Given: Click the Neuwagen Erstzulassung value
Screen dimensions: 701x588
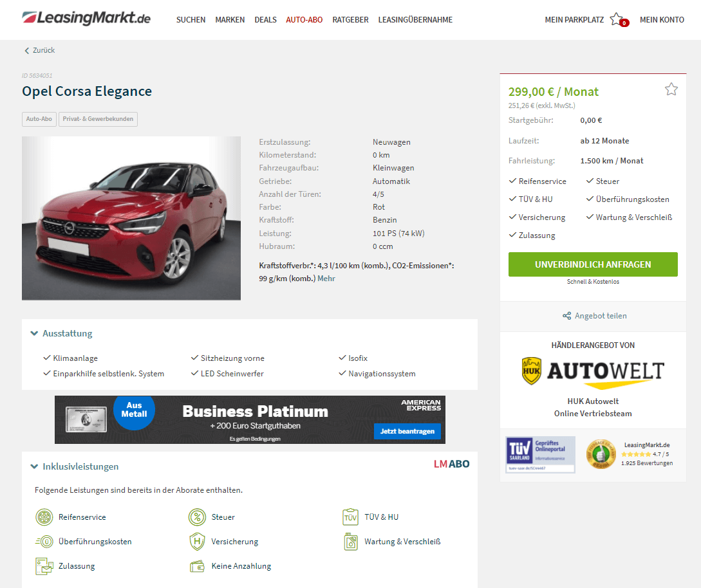Looking at the screenshot, I should (391, 142).
